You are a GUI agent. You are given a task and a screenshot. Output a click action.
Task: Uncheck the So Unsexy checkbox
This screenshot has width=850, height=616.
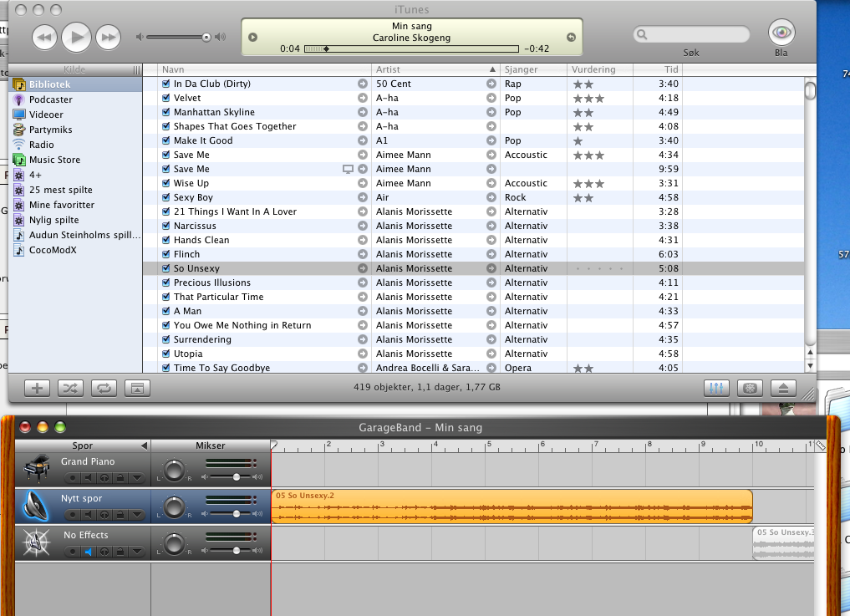(x=165, y=268)
